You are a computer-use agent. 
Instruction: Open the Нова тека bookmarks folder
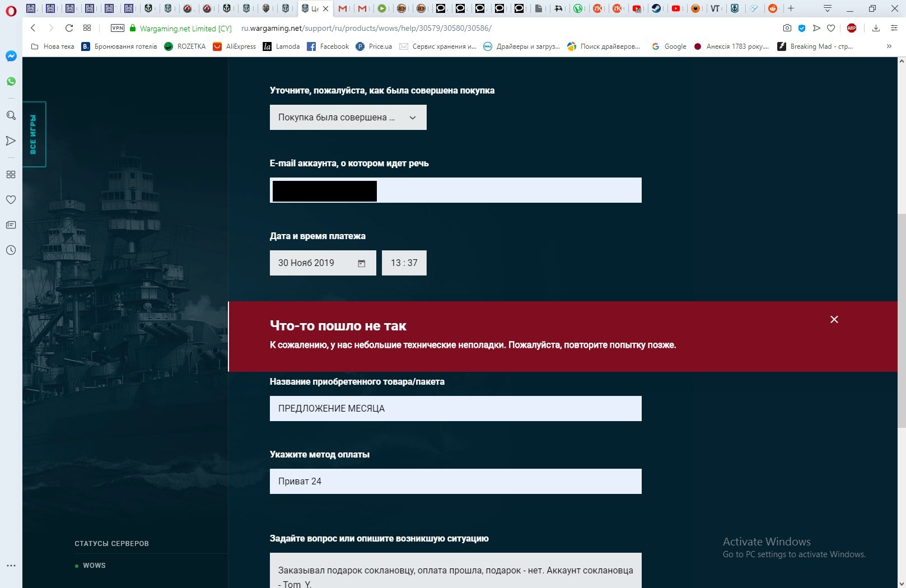(x=52, y=46)
